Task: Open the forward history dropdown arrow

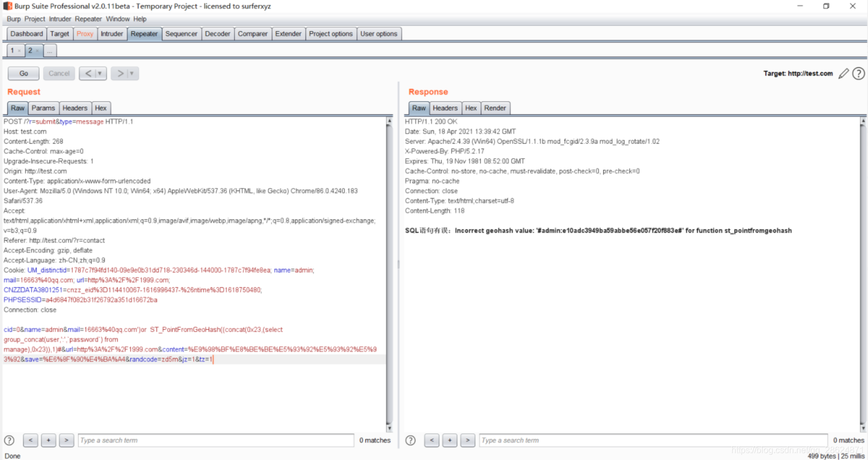Action: click(132, 73)
